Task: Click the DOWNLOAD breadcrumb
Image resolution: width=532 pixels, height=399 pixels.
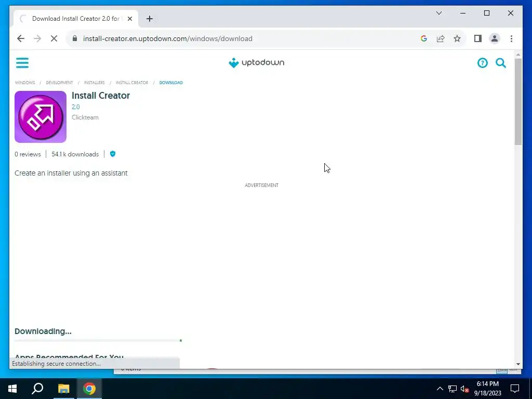Action: point(171,83)
